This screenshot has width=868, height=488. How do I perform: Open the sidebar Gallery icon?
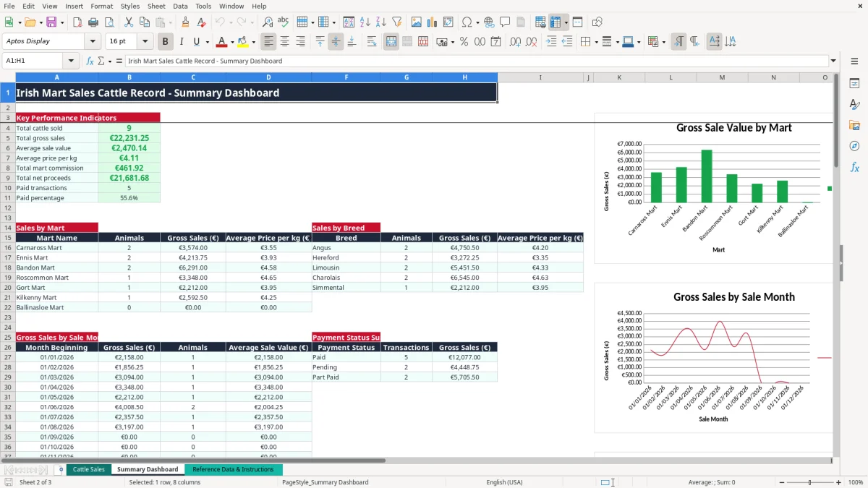point(854,125)
